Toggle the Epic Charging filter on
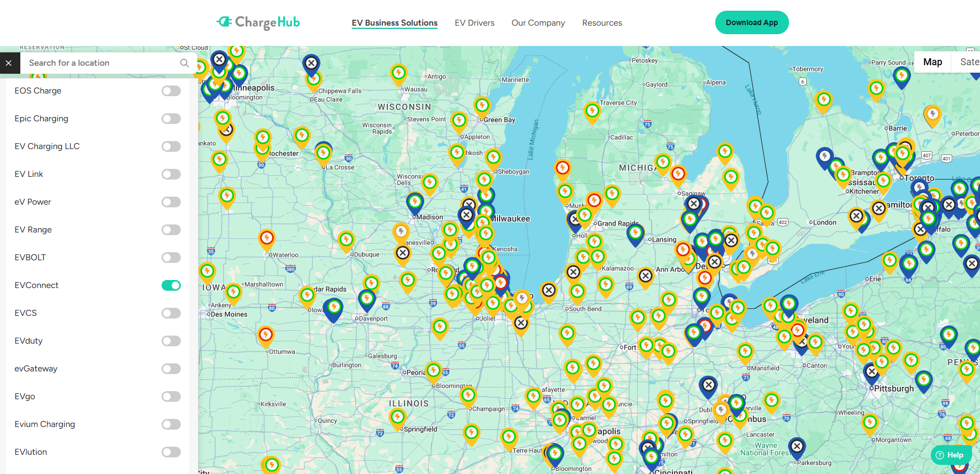This screenshot has height=474, width=980. point(171,119)
